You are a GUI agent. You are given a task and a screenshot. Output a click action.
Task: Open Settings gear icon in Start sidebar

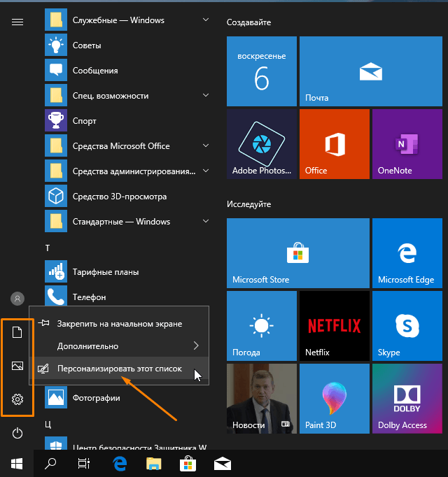17,399
